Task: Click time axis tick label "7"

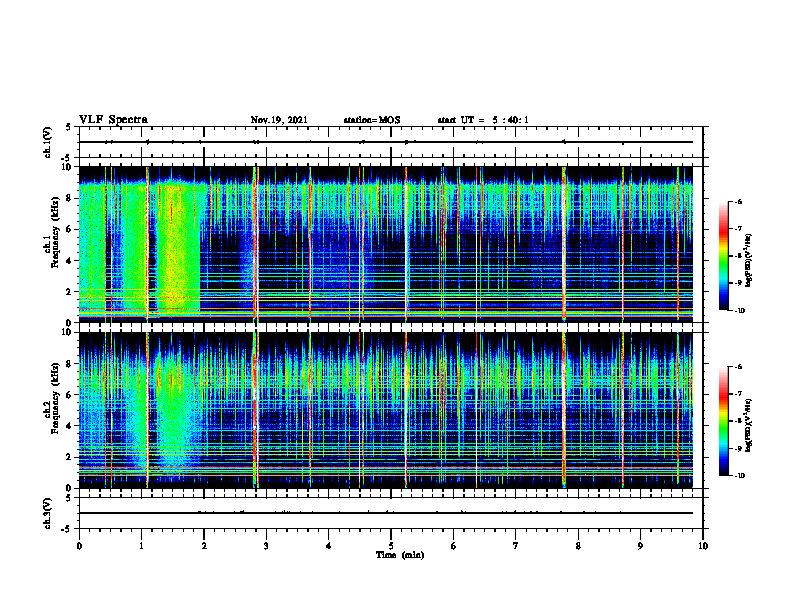Action: point(516,546)
